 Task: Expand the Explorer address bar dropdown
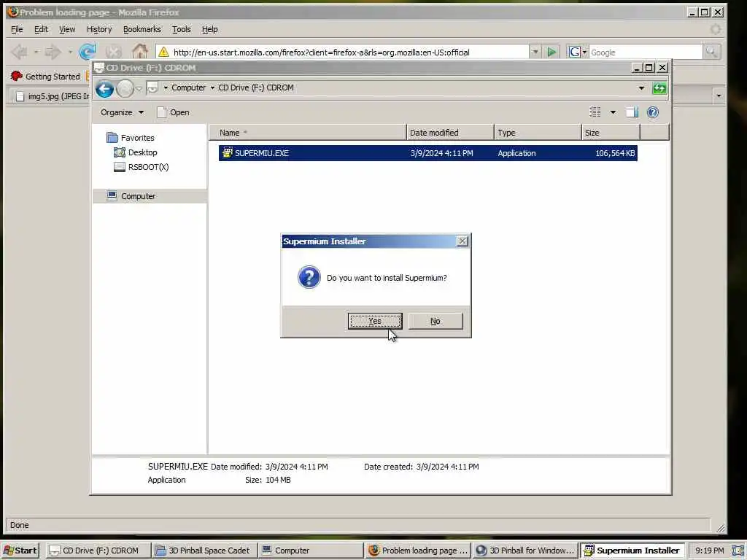point(641,88)
